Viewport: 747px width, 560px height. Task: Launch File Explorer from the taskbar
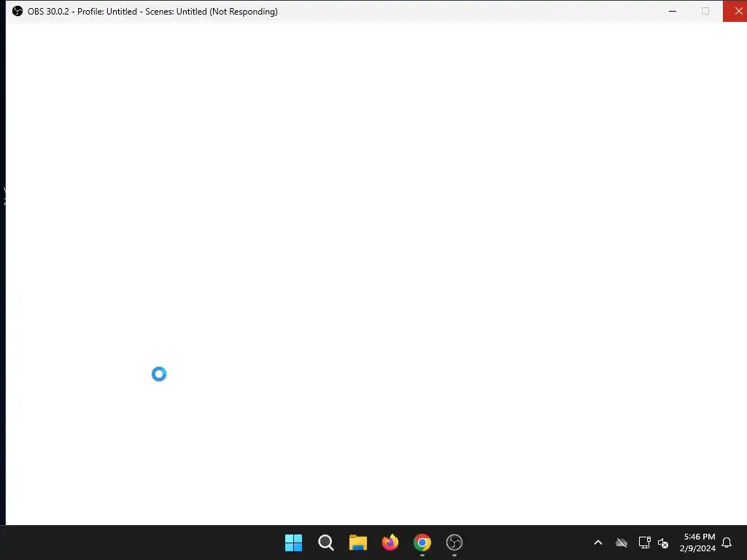point(357,542)
